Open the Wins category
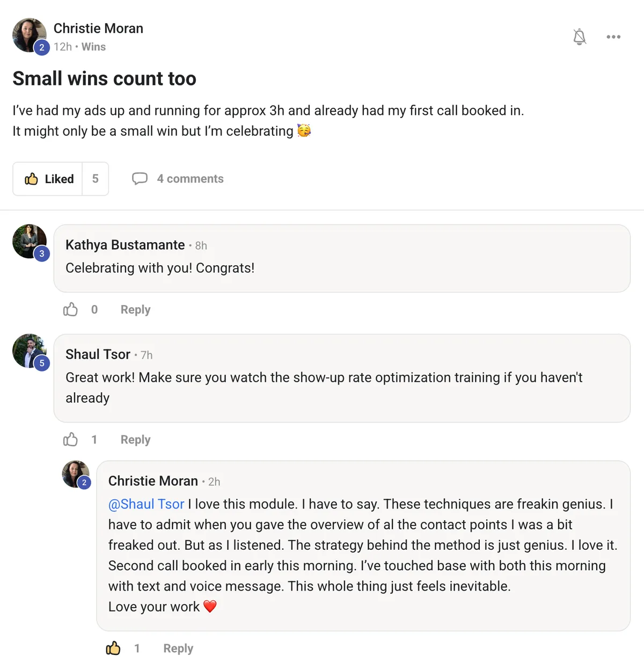This screenshot has height=670, width=644. coord(93,47)
